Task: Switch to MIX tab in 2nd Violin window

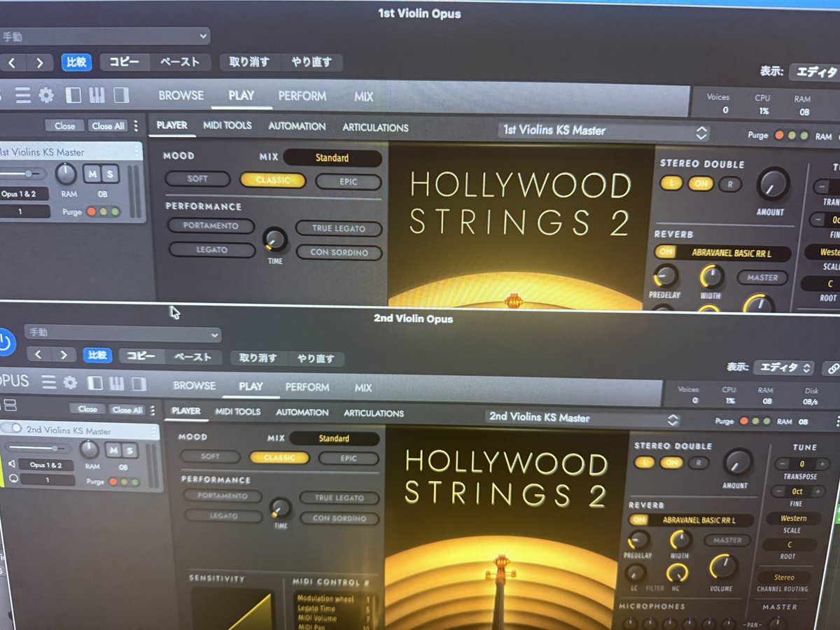Action: [363, 387]
